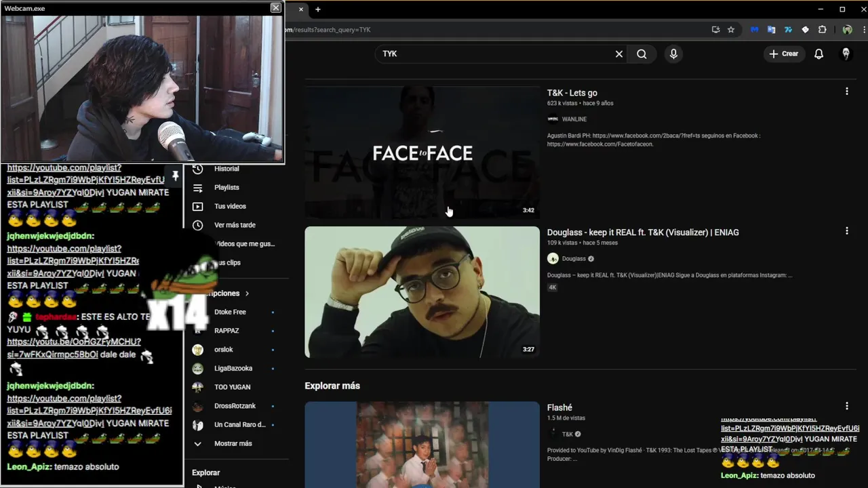Bookmark this page with the star icon

pyautogui.click(x=731, y=30)
